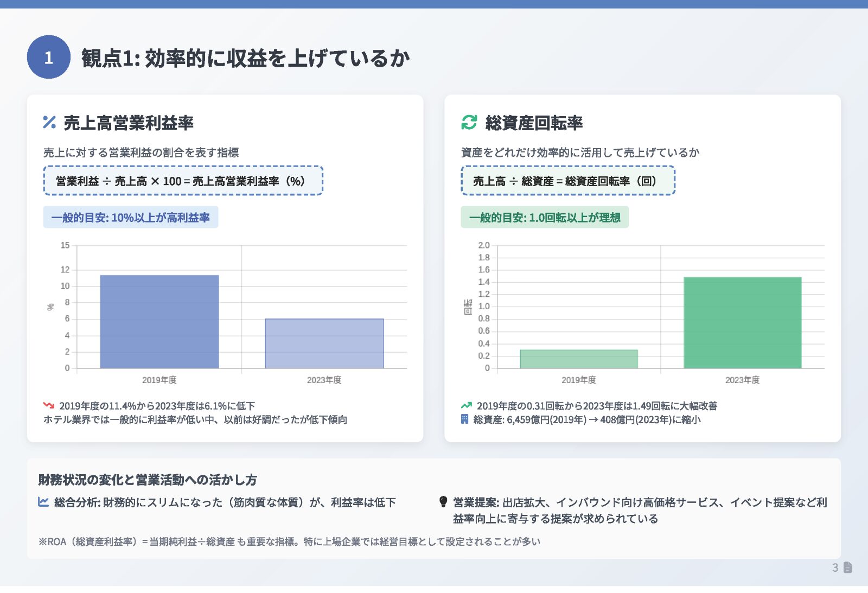The image size is (868, 593).
Task: Click the 2023年度 label under the right chart
Action: pos(743,380)
